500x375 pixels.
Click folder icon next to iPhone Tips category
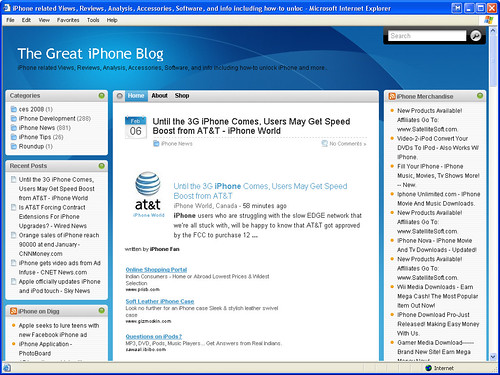14,137
